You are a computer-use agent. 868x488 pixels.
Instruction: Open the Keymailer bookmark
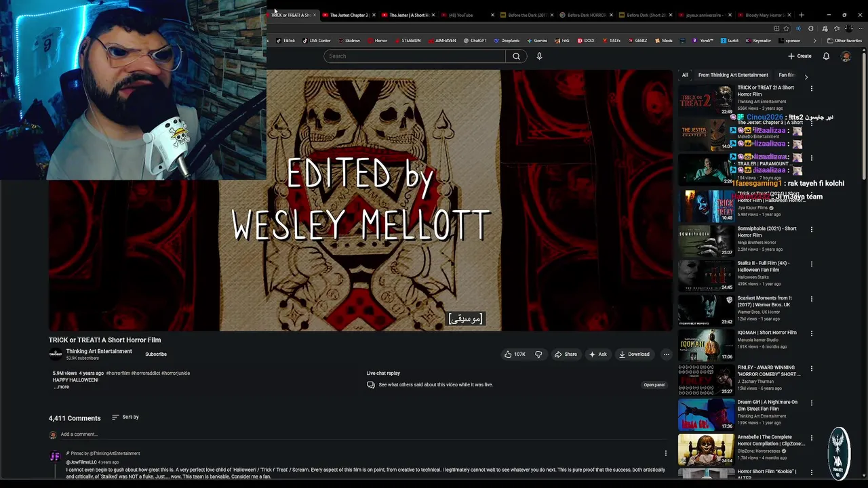click(758, 41)
